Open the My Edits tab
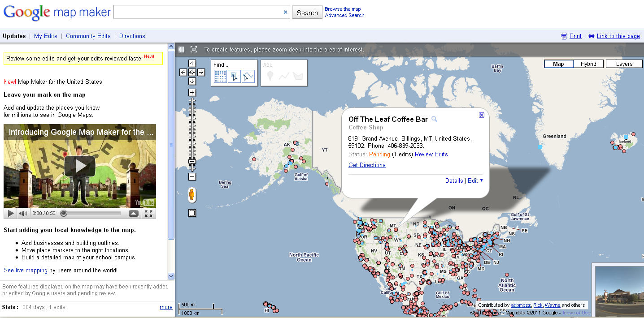Image resolution: width=644 pixels, height=318 pixels. tap(46, 36)
